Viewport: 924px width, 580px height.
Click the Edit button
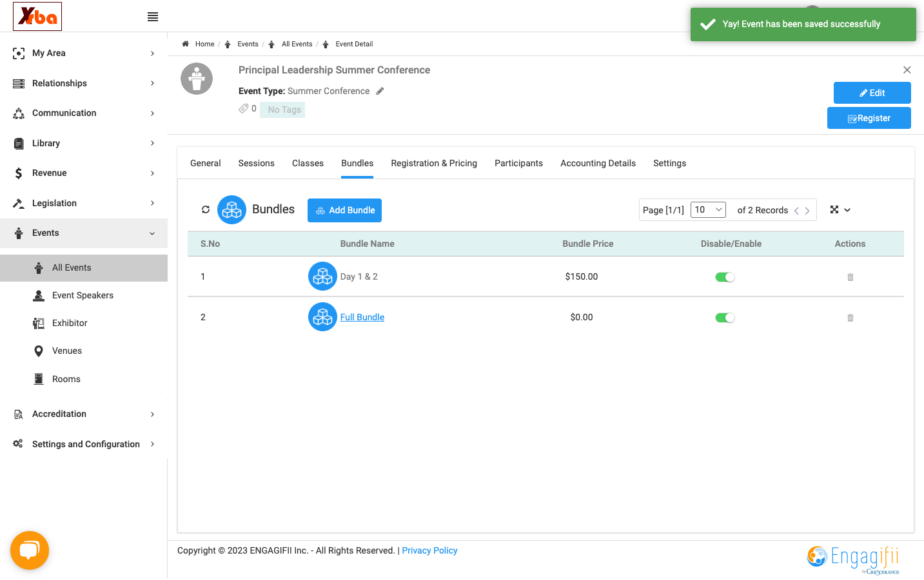pyautogui.click(x=872, y=93)
